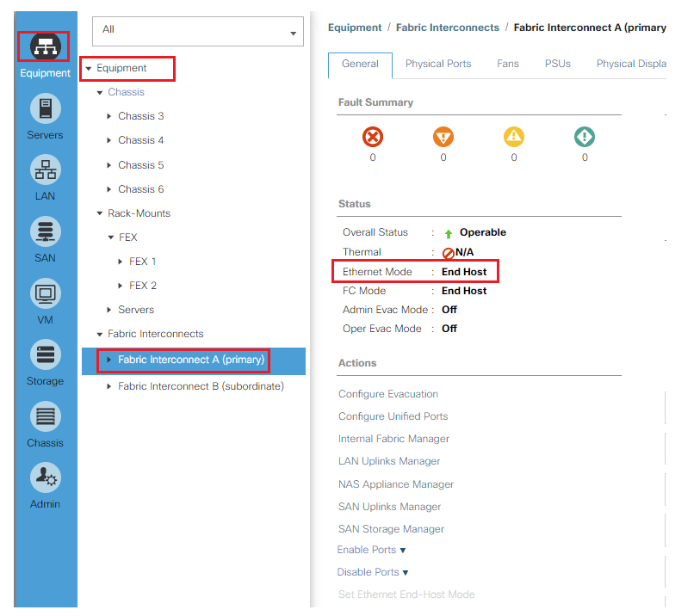Go to the Chassis navigation icon
This screenshot has height=616, width=700.
[x=45, y=417]
